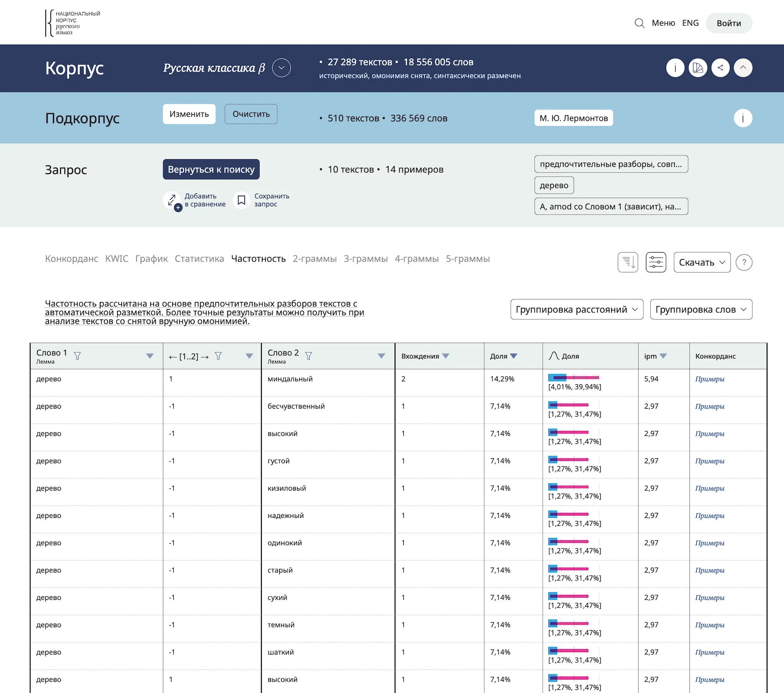The height and width of the screenshot is (693, 784).
Task: Open the Скачать download dropdown
Action: 702,262
